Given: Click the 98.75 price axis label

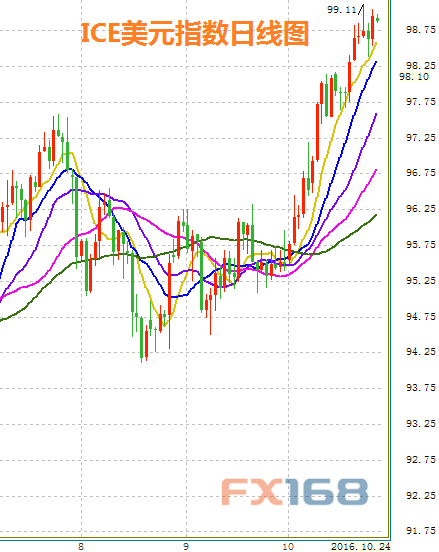Looking at the screenshot, I should pyautogui.click(x=421, y=30).
